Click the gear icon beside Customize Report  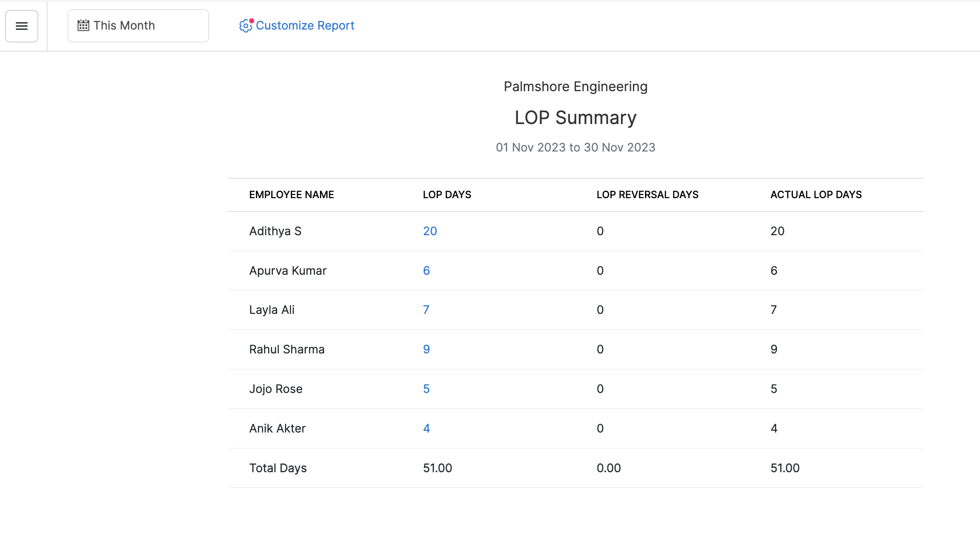(245, 26)
